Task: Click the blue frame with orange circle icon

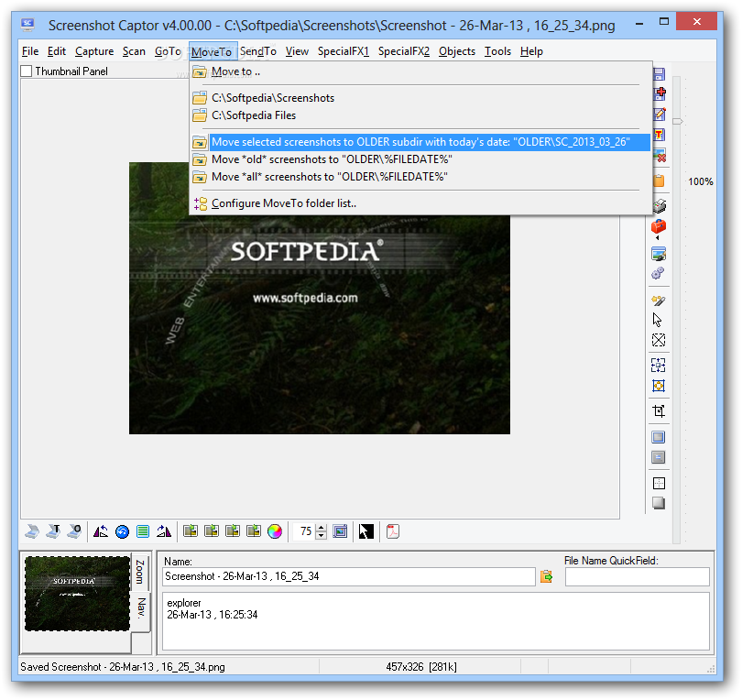Action: coord(659,386)
